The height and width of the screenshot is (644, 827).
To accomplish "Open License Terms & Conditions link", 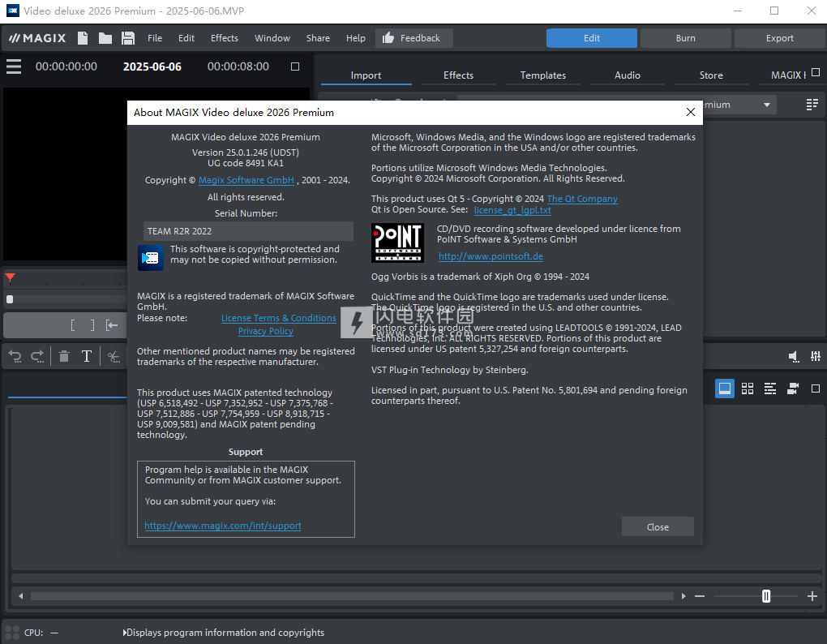I will click(278, 318).
